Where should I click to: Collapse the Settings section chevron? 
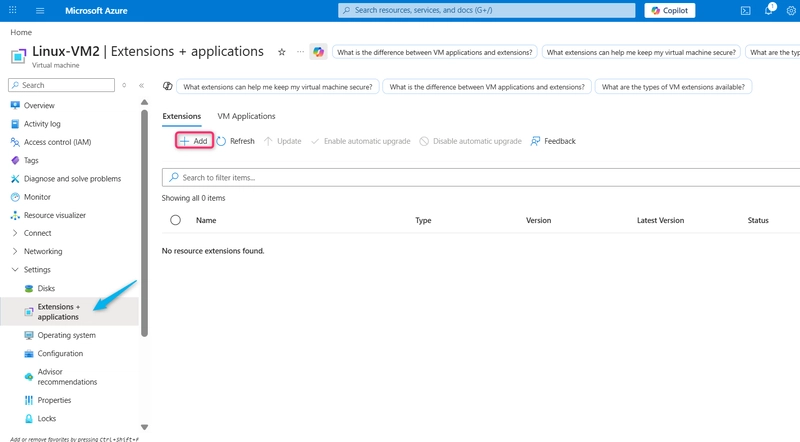click(15, 269)
